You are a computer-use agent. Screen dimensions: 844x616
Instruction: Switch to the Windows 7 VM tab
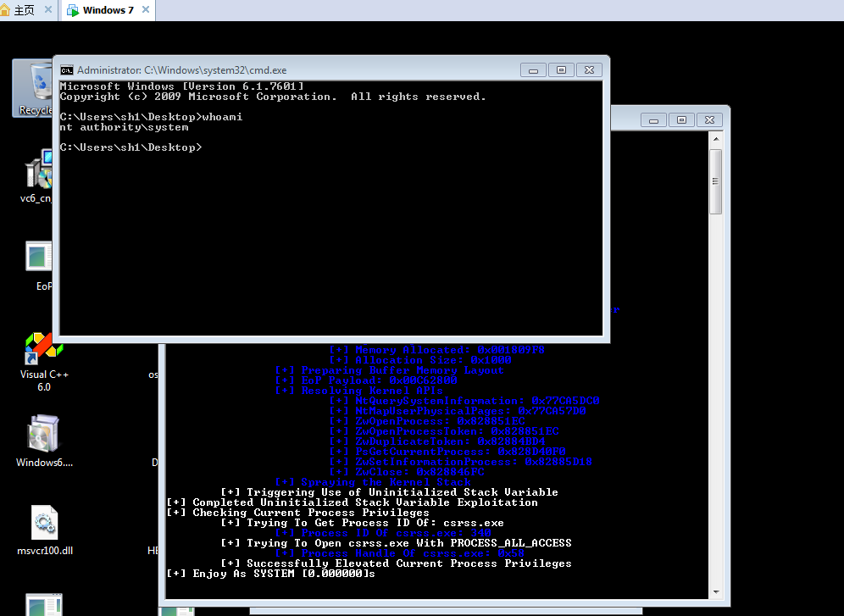[108, 10]
